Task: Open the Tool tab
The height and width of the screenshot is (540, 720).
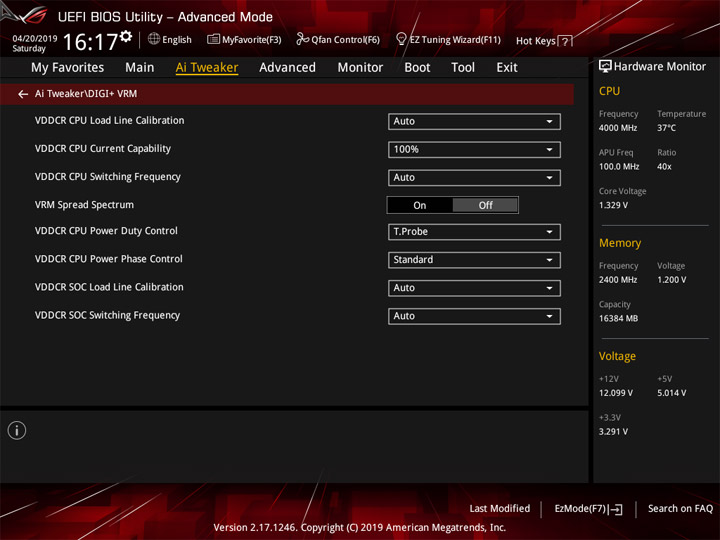Action: point(463,68)
